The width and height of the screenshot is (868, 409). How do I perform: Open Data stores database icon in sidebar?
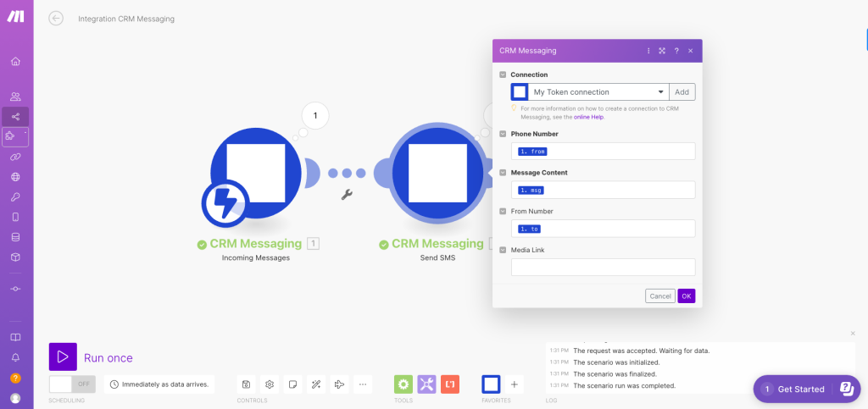pos(15,237)
